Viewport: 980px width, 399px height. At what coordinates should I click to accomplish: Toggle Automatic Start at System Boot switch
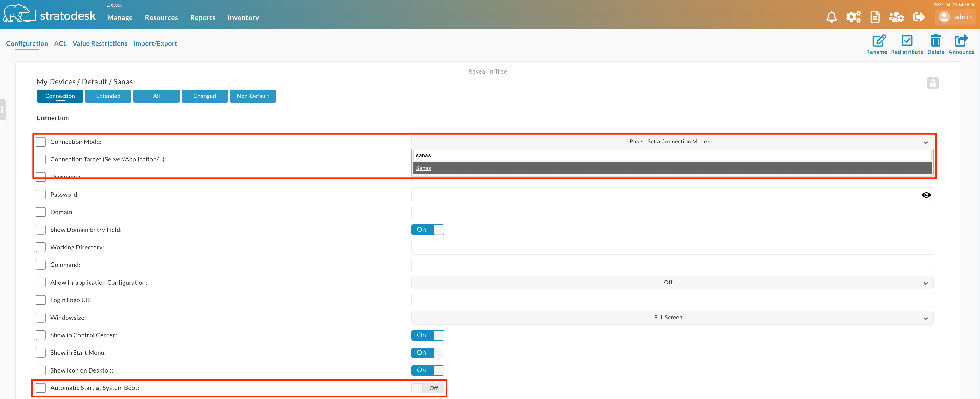coord(427,388)
